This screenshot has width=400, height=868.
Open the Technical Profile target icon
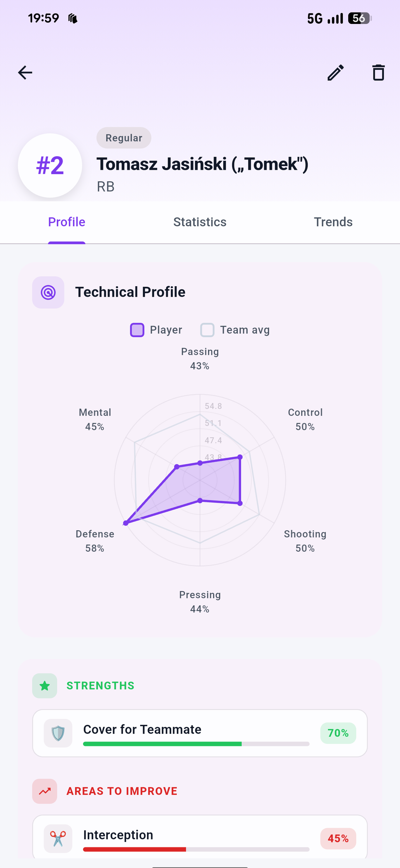point(48,292)
